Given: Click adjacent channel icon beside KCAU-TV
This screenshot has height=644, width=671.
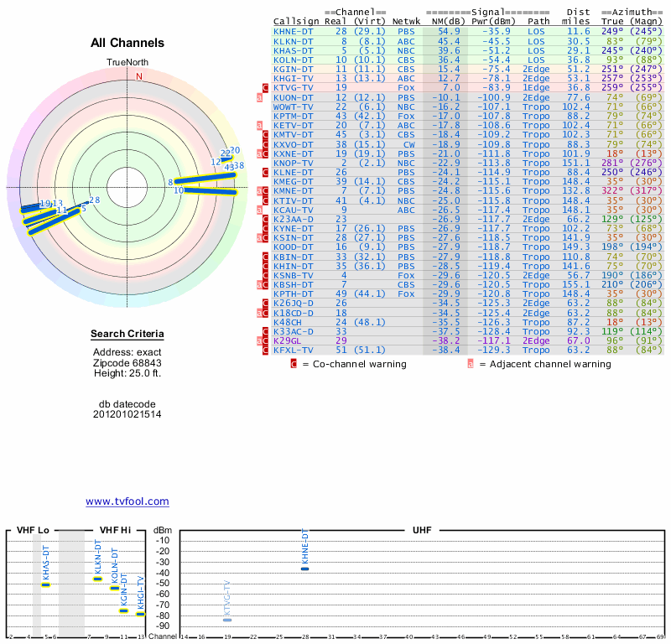Looking at the screenshot, I should pos(260,210).
